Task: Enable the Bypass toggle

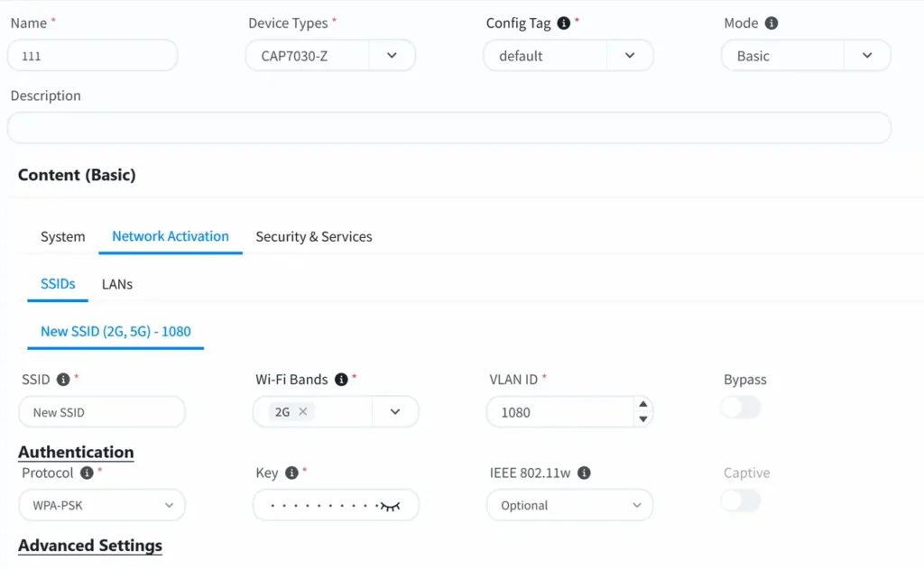Action: pos(740,408)
